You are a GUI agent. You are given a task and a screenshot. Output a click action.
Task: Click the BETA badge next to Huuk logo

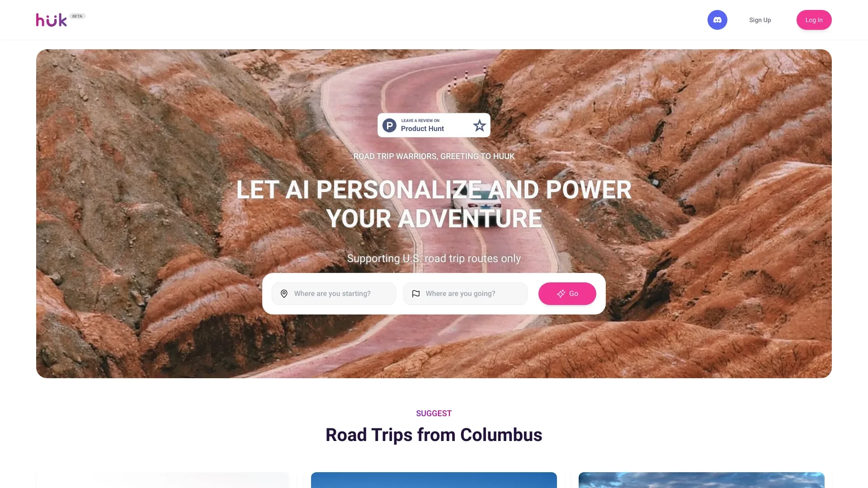[76, 16]
